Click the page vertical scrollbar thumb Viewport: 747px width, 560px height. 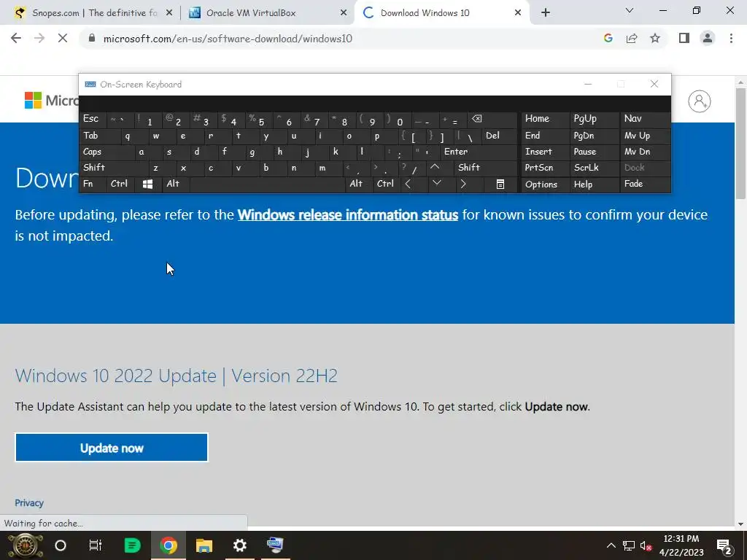click(740, 143)
